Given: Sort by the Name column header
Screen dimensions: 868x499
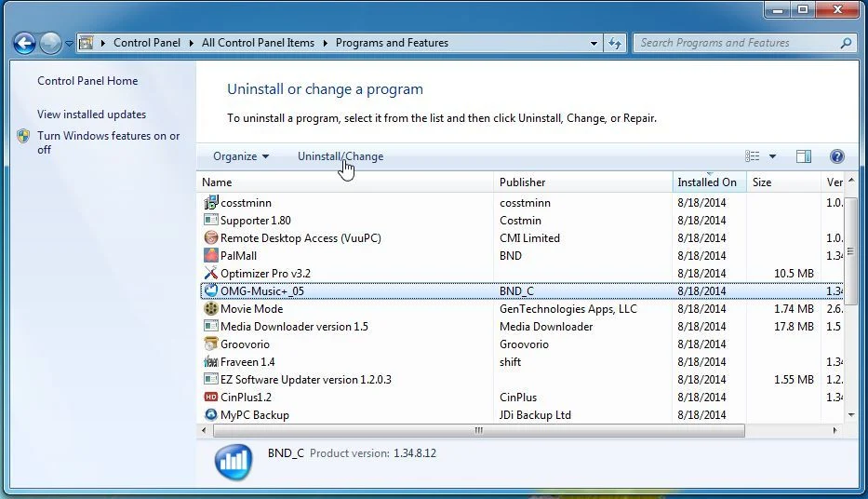Looking at the screenshot, I should (345, 182).
